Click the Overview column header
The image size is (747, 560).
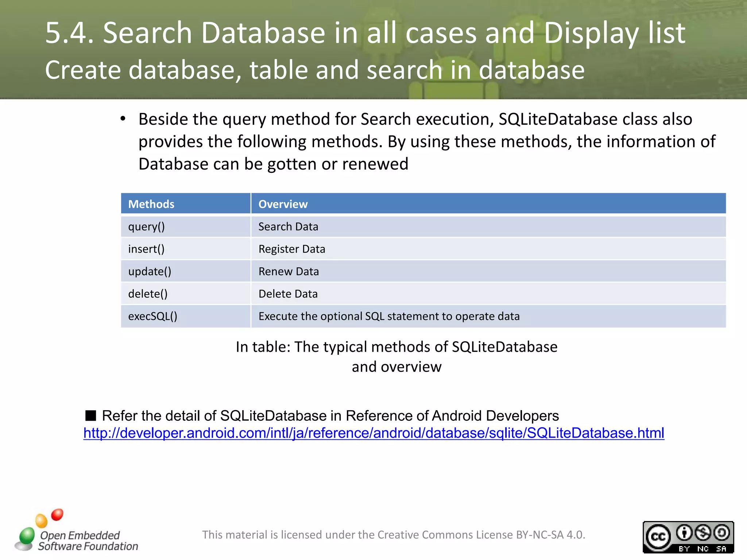coord(489,203)
